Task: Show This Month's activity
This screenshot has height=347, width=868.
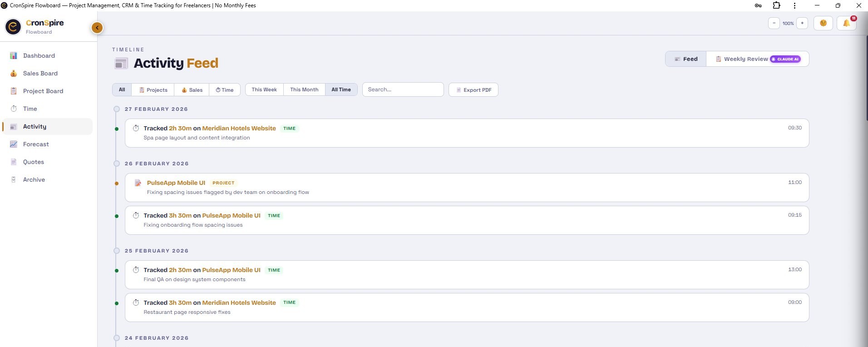Action: pyautogui.click(x=304, y=89)
